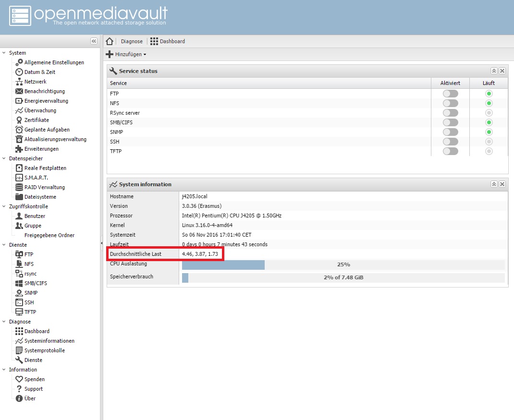The height and width of the screenshot is (420, 514).
Task: Toggle RSync server Aktiviert switch
Action: (451, 113)
